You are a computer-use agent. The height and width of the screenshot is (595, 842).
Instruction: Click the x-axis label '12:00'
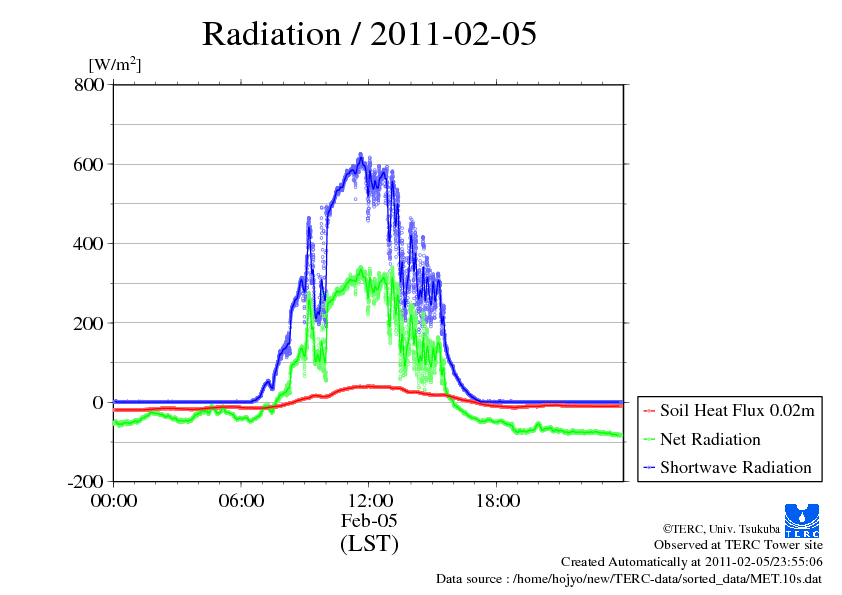tap(369, 501)
